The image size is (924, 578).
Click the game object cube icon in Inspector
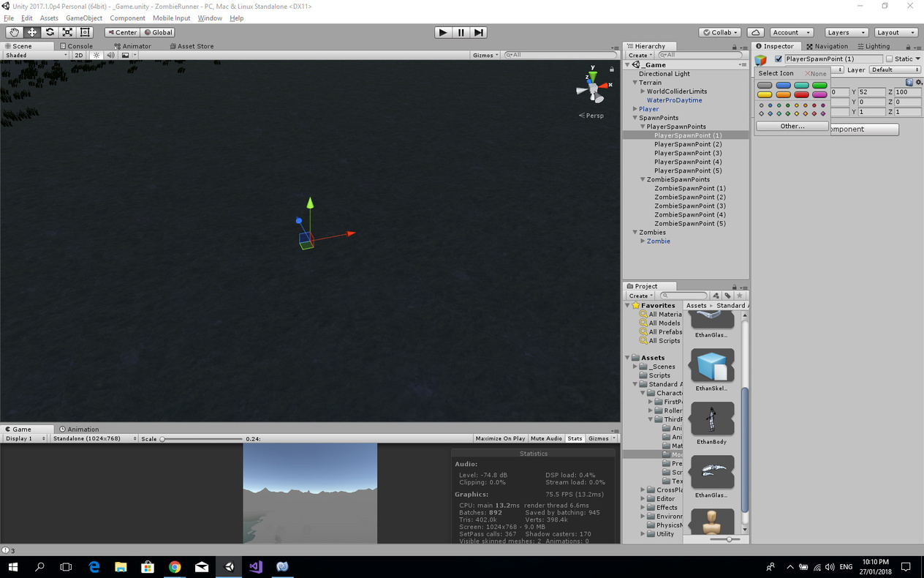761,59
